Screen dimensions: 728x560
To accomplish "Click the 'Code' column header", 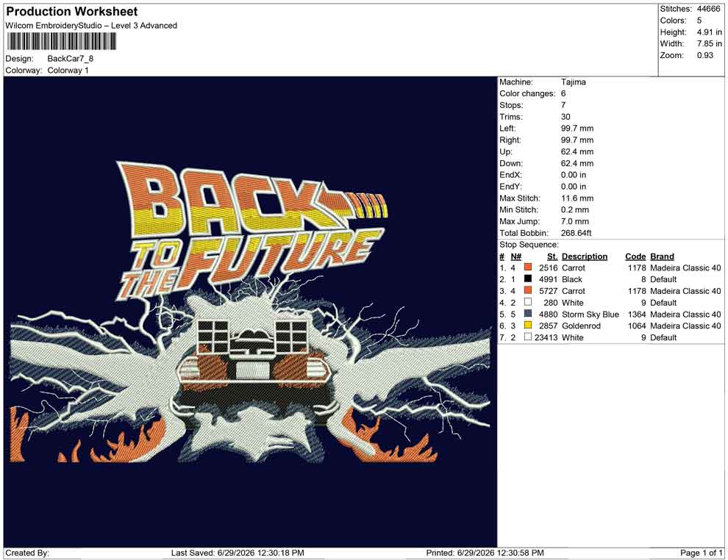I will (x=635, y=256).
